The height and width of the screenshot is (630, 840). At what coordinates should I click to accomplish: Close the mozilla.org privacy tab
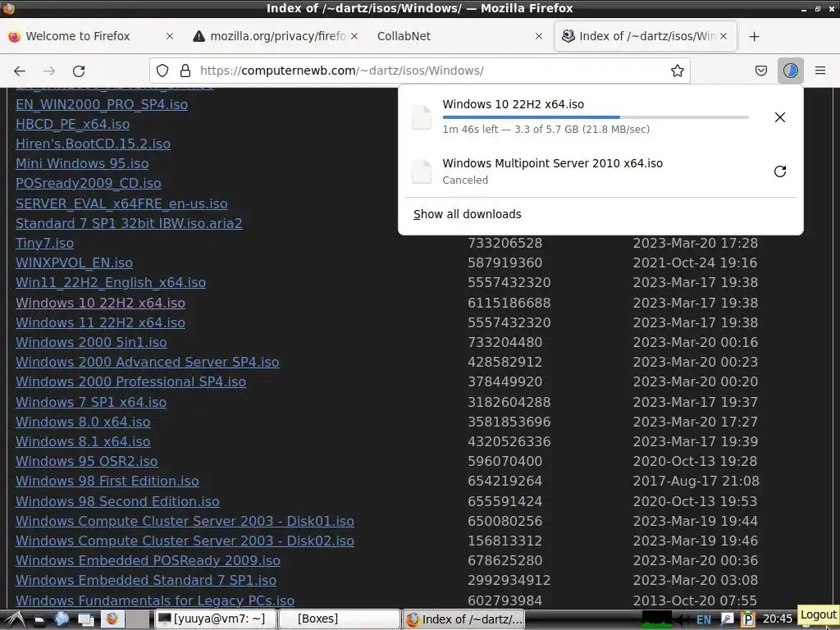[x=354, y=36]
